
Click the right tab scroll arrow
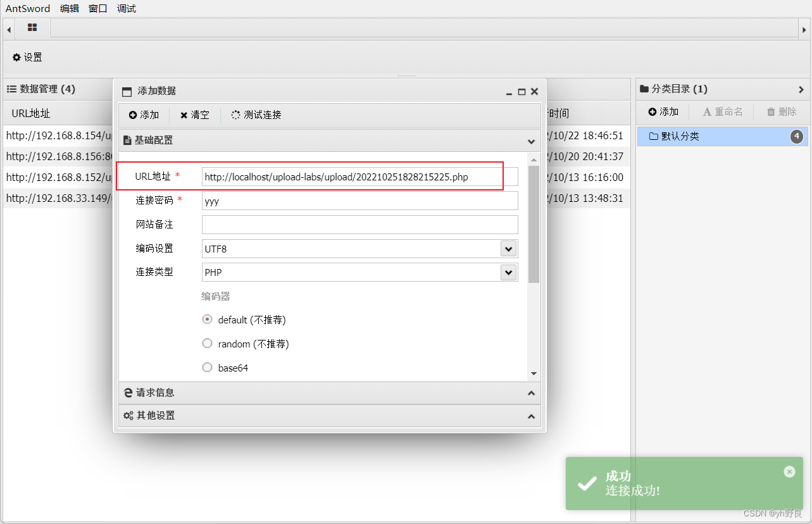point(804,28)
